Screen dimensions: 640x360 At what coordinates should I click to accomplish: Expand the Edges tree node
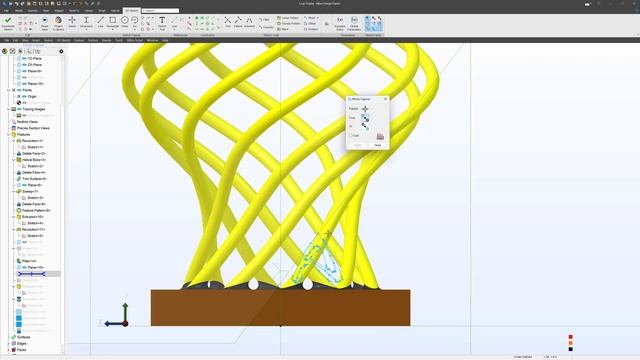[9, 343]
